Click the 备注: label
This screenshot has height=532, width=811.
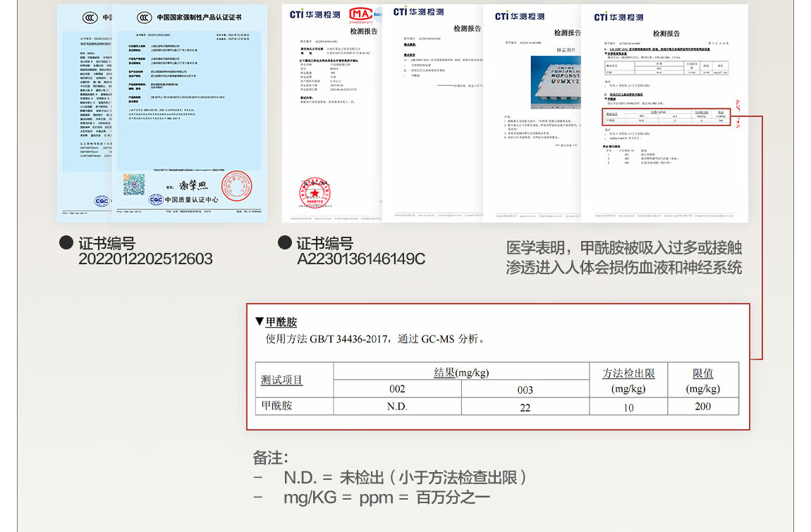(271, 458)
